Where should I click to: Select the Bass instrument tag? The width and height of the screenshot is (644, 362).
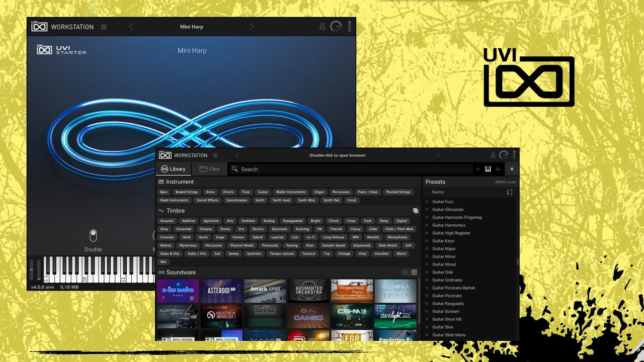[x=164, y=192]
